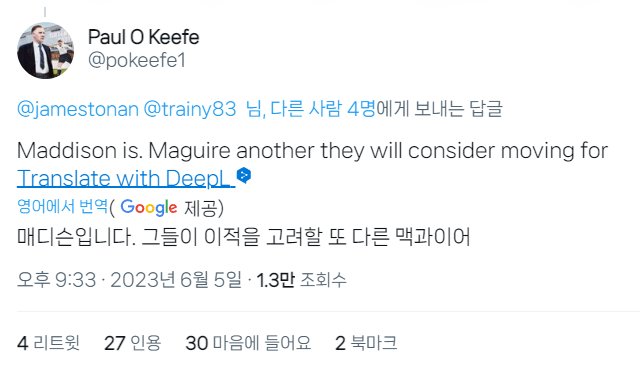Viewport: 640px width, 365px height.
Task: Visit the @trainy83 mention
Action: (x=190, y=109)
